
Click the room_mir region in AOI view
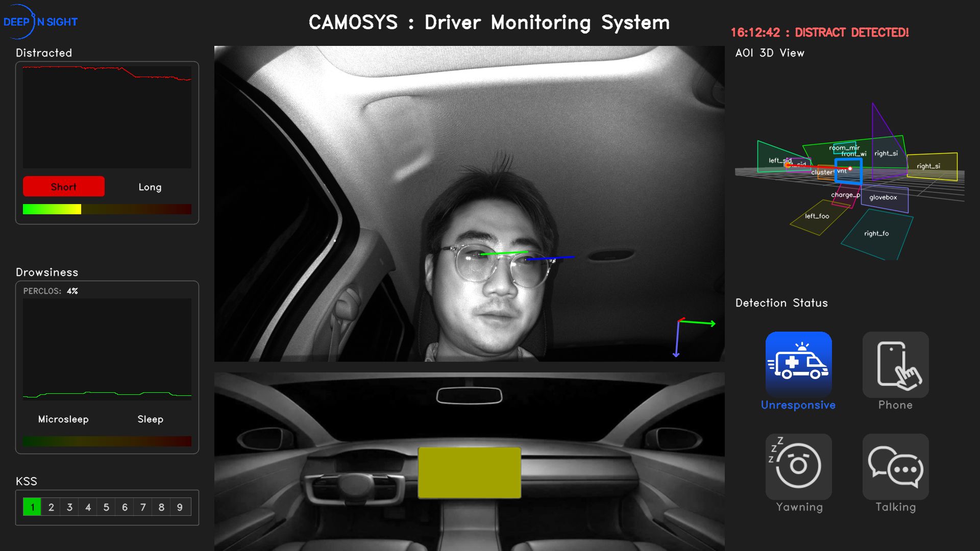(x=844, y=147)
